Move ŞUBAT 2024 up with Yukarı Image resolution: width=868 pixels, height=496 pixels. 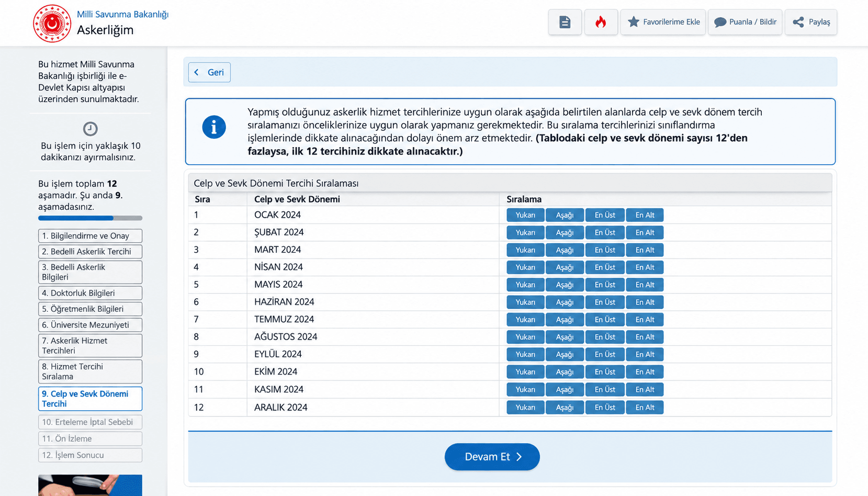point(525,232)
